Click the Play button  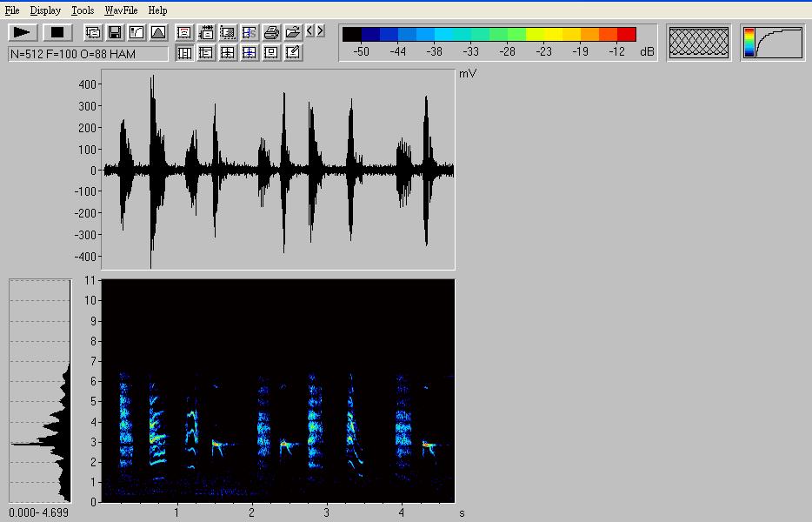23,32
